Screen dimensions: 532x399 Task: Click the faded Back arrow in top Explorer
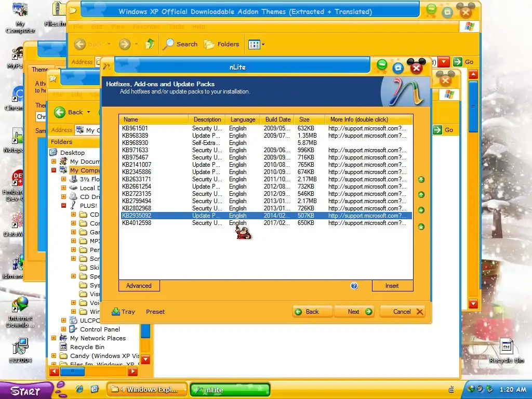pos(80,44)
